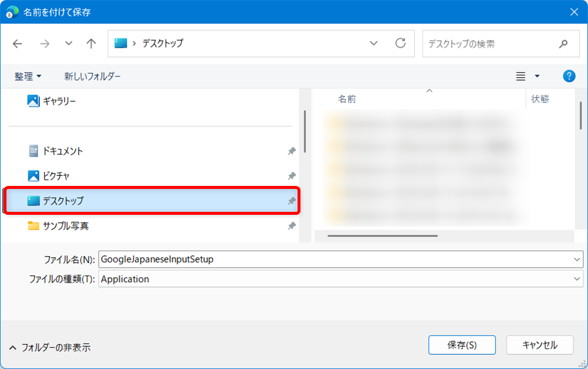Click the blue help icon

(569, 76)
